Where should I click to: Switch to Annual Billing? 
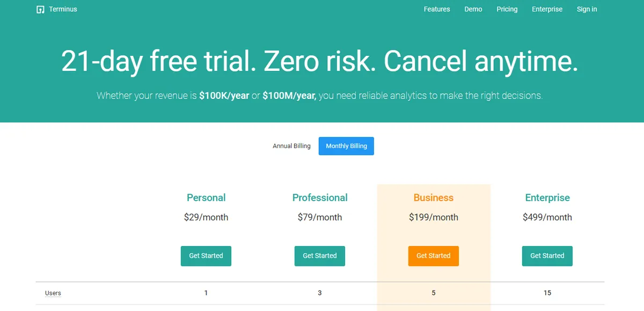pos(291,146)
